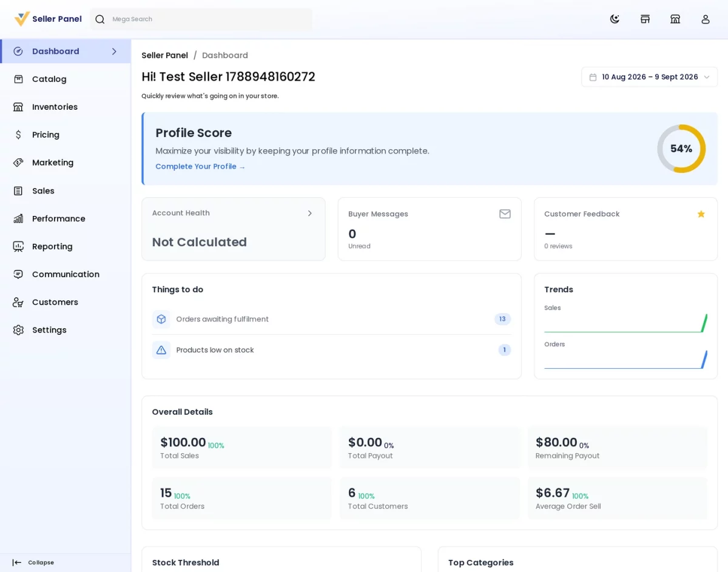Click the Mega Search magnifier icon
728x572 pixels.
coord(100,19)
